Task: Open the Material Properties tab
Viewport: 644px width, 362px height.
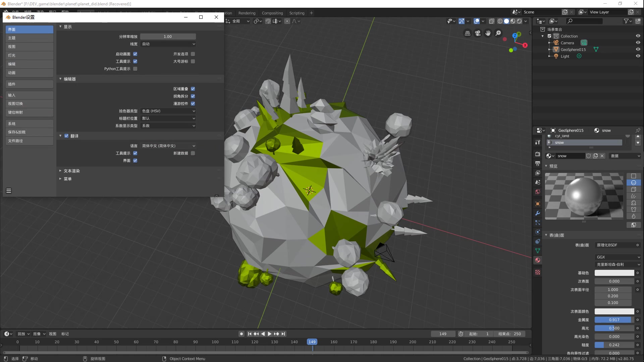Action: [x=538, y=260]
